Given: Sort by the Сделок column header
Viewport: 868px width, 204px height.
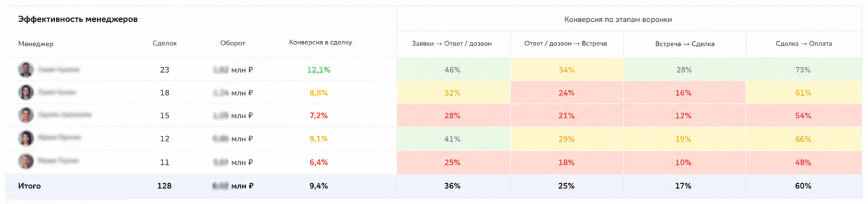Looking at the screenshot, I should pos(165,43).
